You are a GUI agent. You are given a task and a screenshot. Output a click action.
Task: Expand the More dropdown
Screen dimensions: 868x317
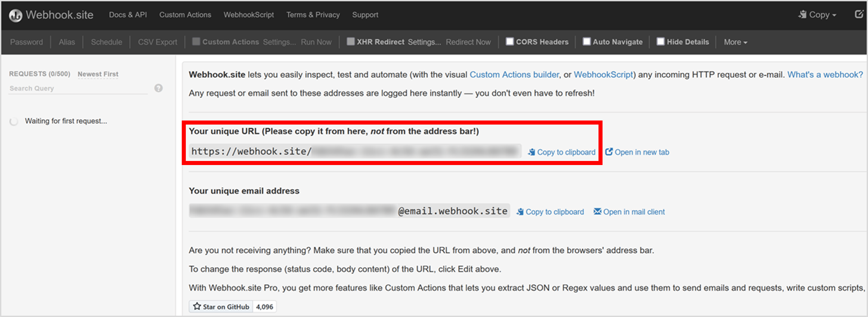pyautogui.click(x=735, y=42)
